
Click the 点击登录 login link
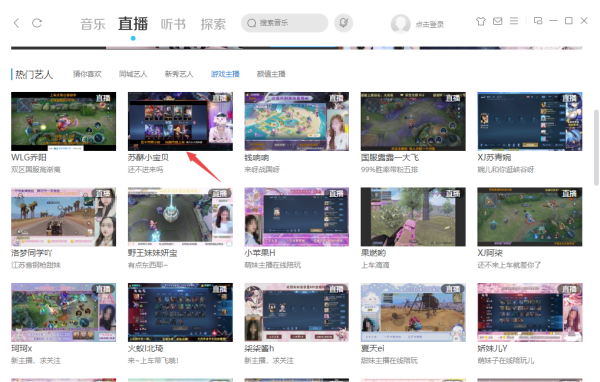click(429, 24)
